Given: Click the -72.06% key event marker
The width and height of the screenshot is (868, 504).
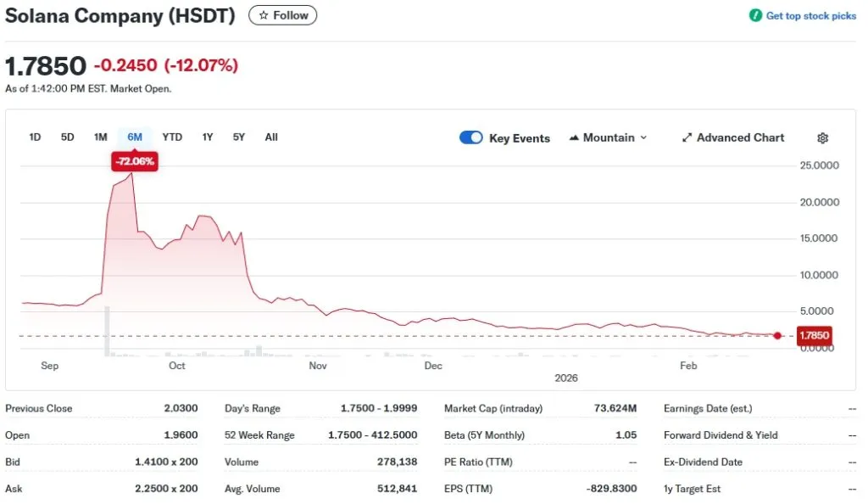Looking at the screenshot, I should pos(134,161).
